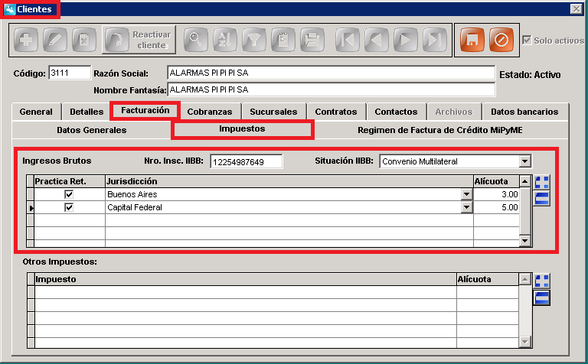The width and height of the screenshot is (588, 364).
Task: Click the Nombre Fantasía field
Action: (x=331, y=89)
